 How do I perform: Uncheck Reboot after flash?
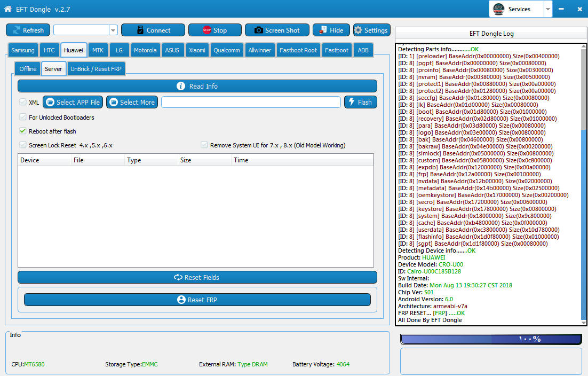coord(23,131)
